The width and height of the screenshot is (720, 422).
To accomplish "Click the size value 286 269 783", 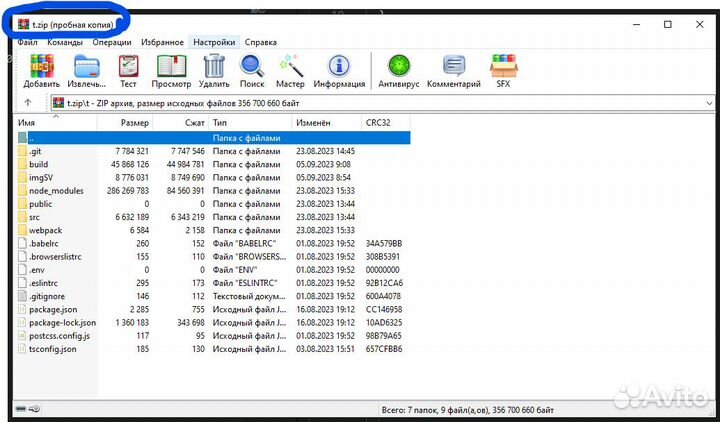I will [128, 191].
